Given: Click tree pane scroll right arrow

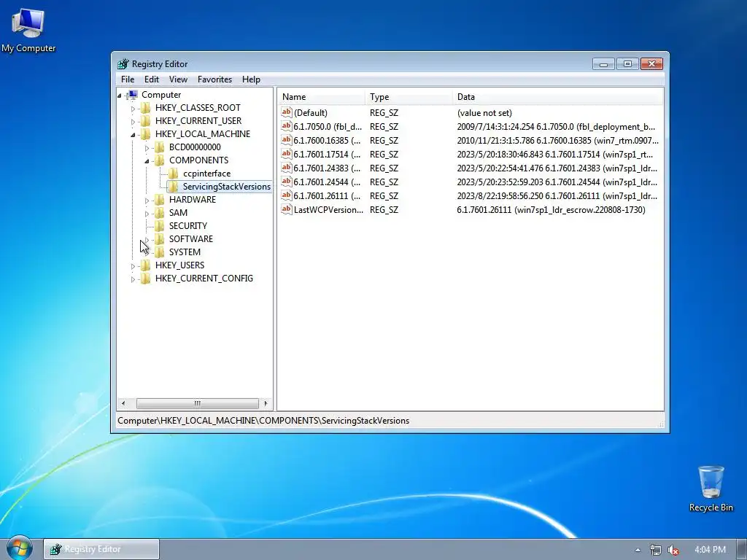Looking at the screenshot, I should point(266,403).
